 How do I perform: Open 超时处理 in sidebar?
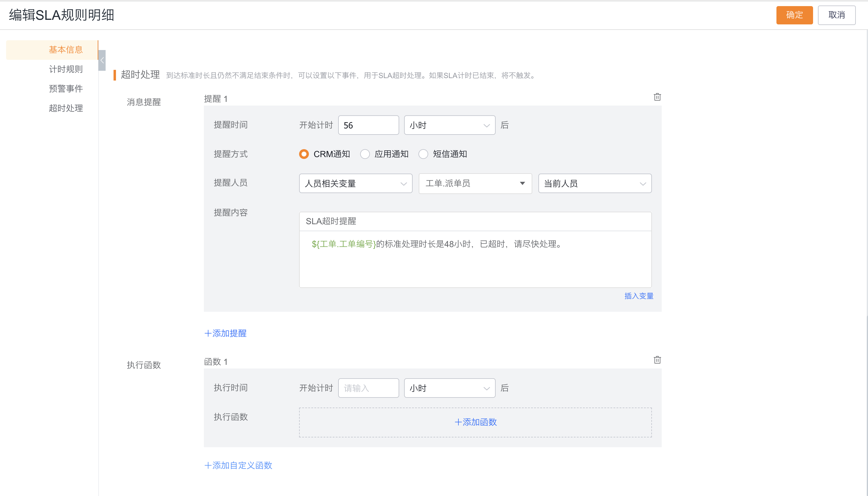pos(66,108)
